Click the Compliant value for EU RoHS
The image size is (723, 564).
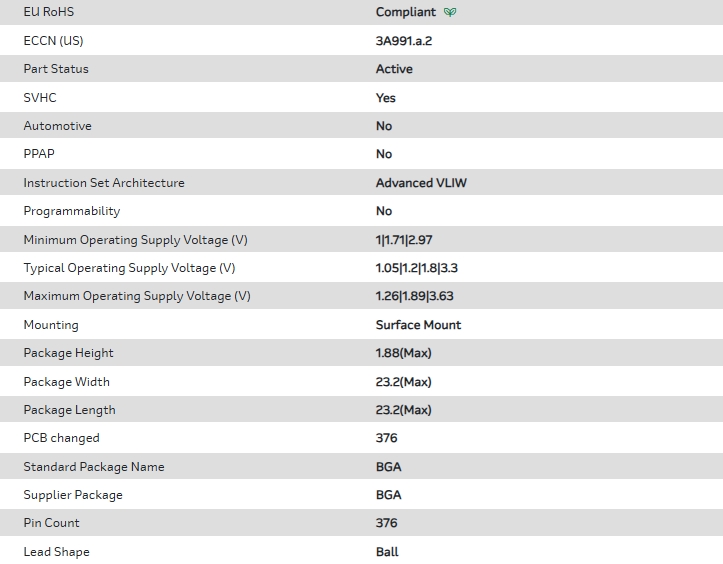[x=405, y=13]
